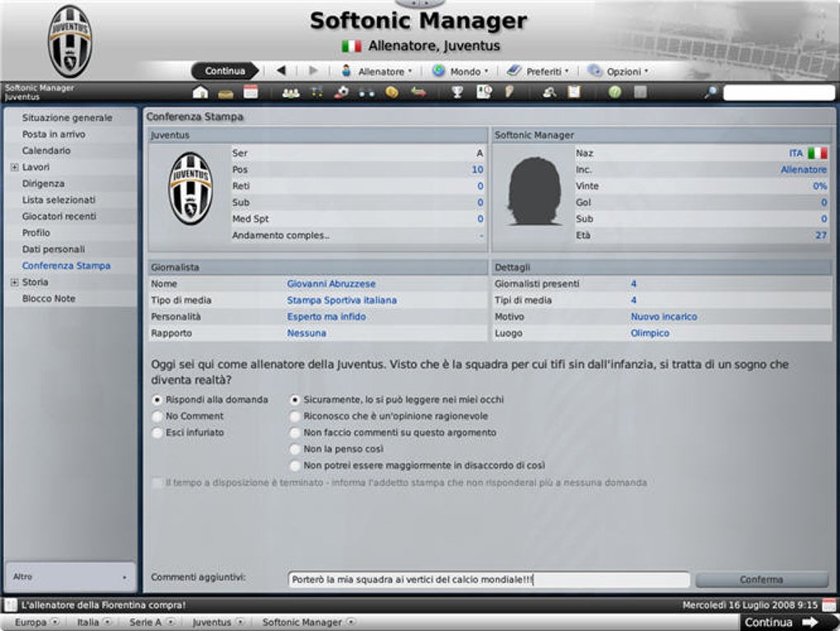Open the Giovanni Abruzzese journalist link
The height and width of the screenshot is (631, 840).
click(x=331, y=284)
